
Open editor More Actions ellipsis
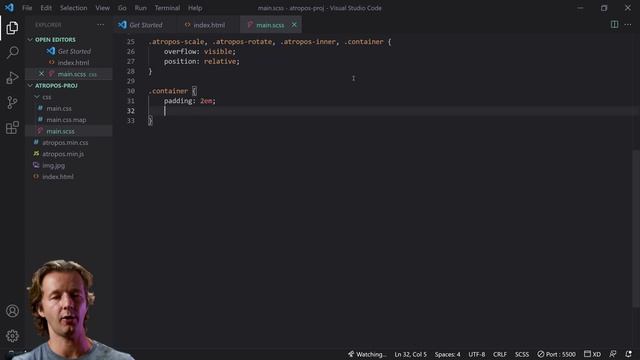coord(628,24)
